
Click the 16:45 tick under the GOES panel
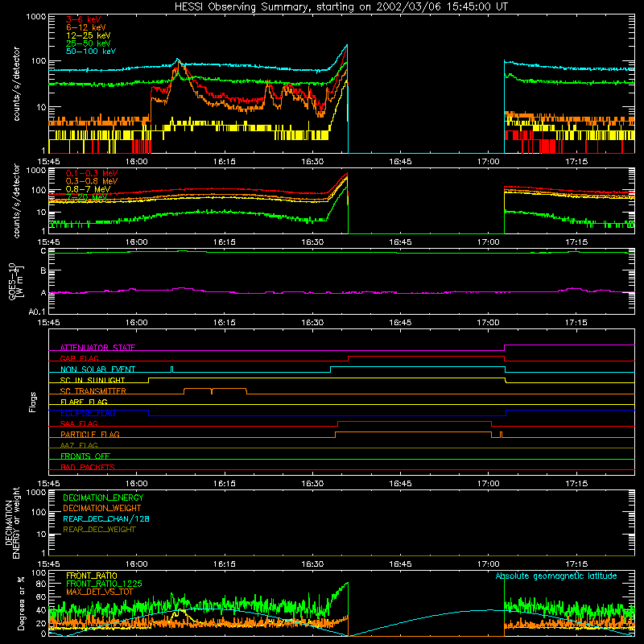400,323
